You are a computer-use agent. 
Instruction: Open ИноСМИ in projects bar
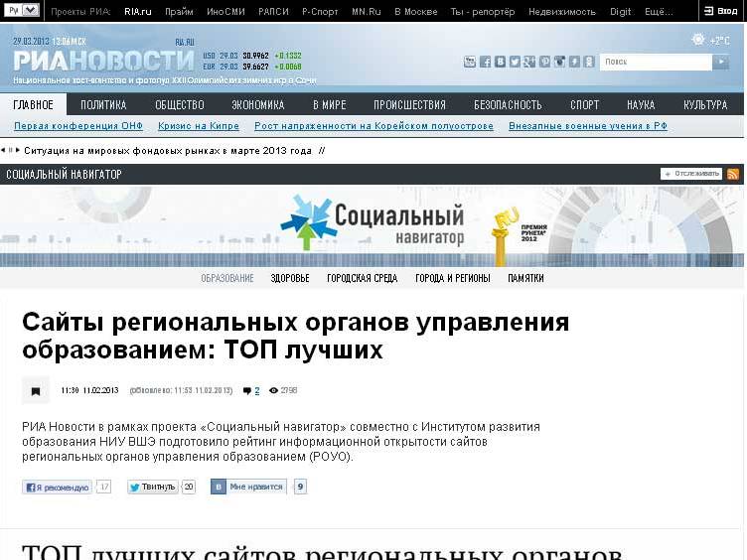coord(225,12)
